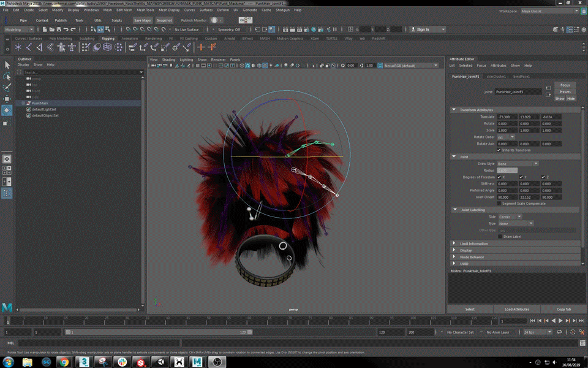588x368 pixels.
Task: Toggle the Inherits Transform checkbox
Action: pos(499,150)
